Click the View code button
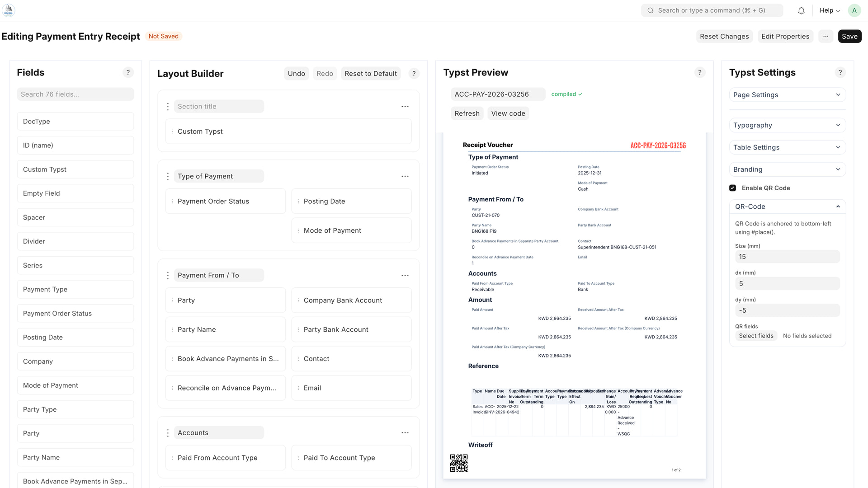 tap(508, 113)
